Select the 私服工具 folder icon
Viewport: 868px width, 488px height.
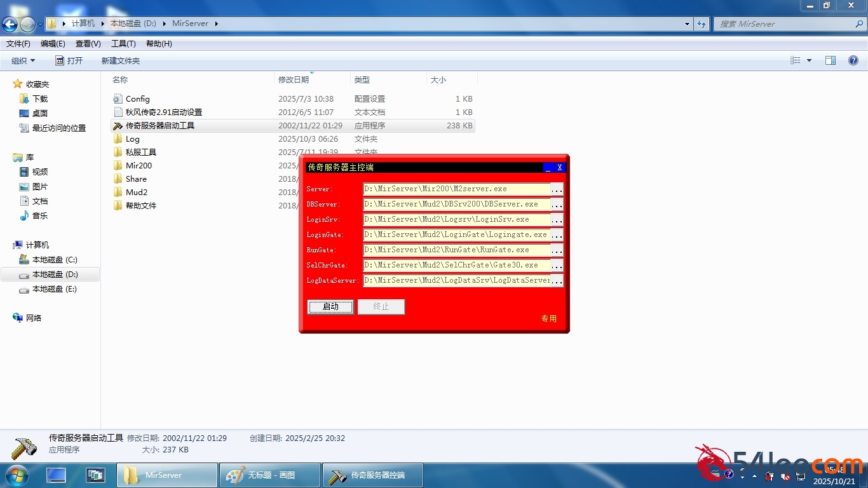pyautogui.click(x=118, y=152)
